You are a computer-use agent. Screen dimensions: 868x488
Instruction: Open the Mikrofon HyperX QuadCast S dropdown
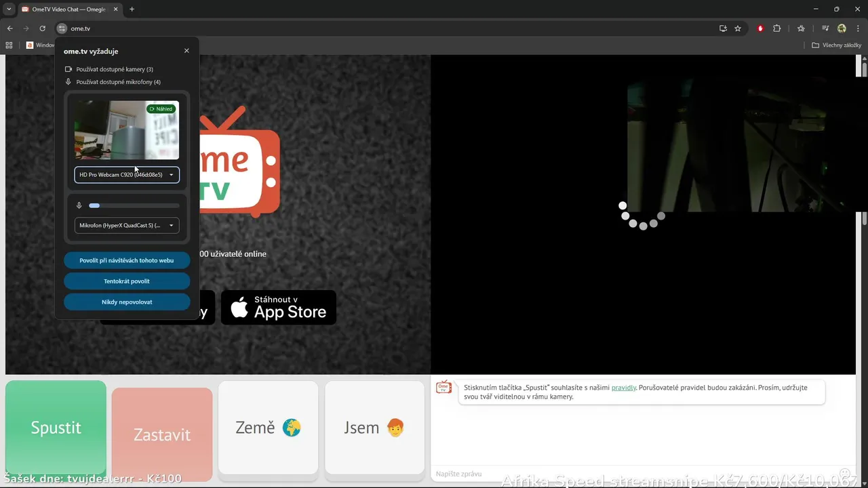[x=127, y=226]
